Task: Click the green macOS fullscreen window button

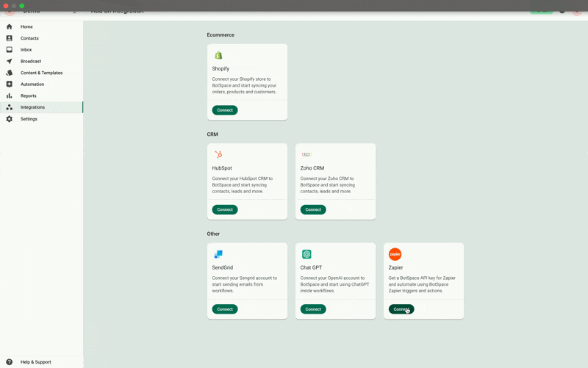Action: pyautogui.click(x=22, y=6)
